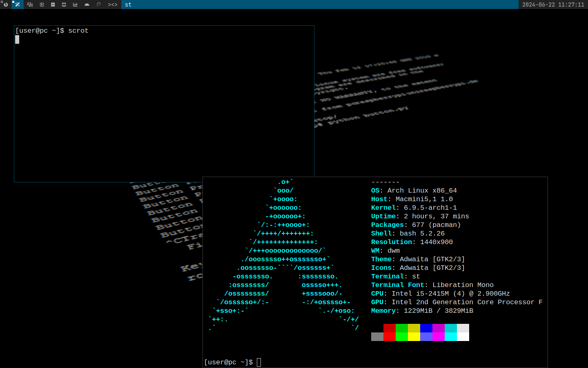
Task: Click the Kernel: 6.9.5-arch1-1 line
Action: coord(414,208)
